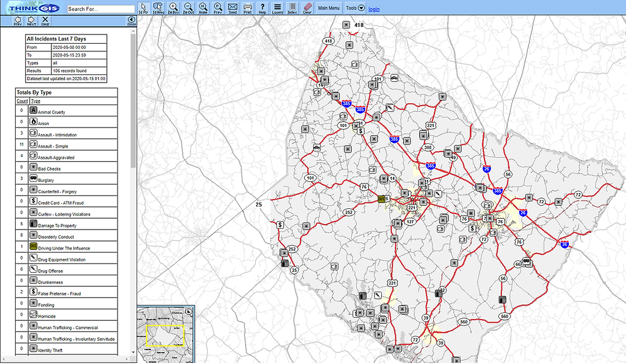Expand the Tools dropdown
Screen dimensions: 626x364
[356, 8]
